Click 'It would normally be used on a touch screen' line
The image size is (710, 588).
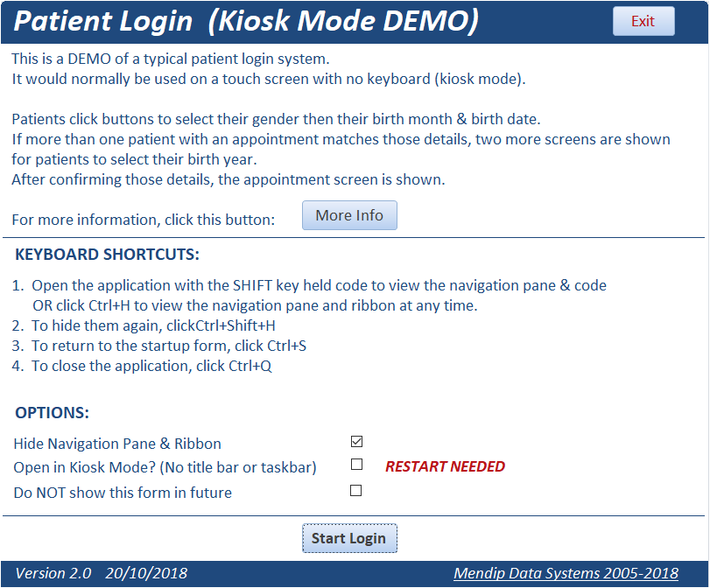coord(269,79)
